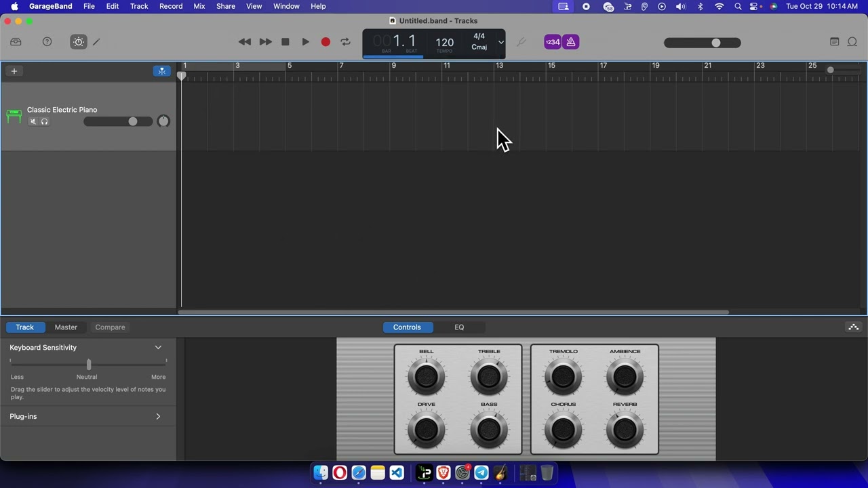Open the Apple menu
The image size is (868, 488).
coord(14,6)
